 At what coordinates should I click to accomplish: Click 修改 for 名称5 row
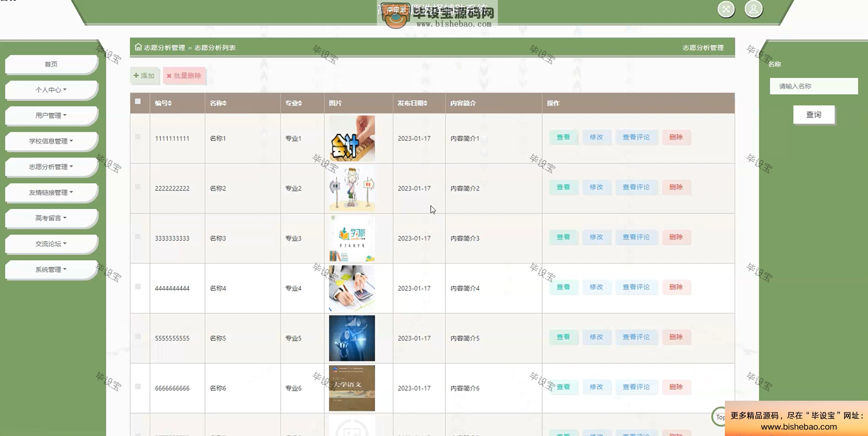click(x=596, y=337)
